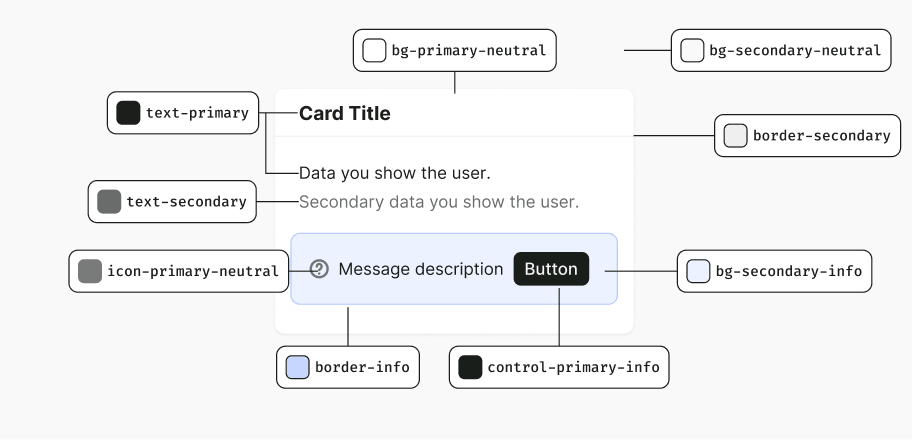Image resolution: width=912 pixels, height=440 pixels.
Task: Pick the bg-primary-neutral white swatch
Action: 374,51
